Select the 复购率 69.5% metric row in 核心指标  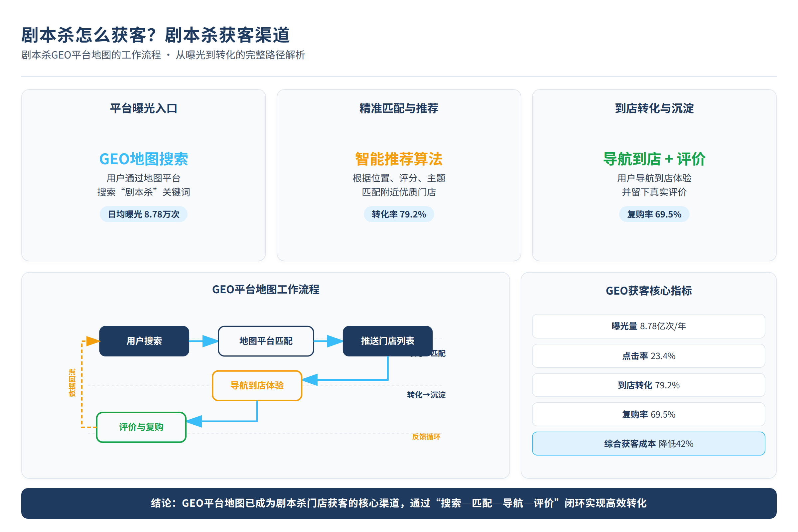click(649, 414)
